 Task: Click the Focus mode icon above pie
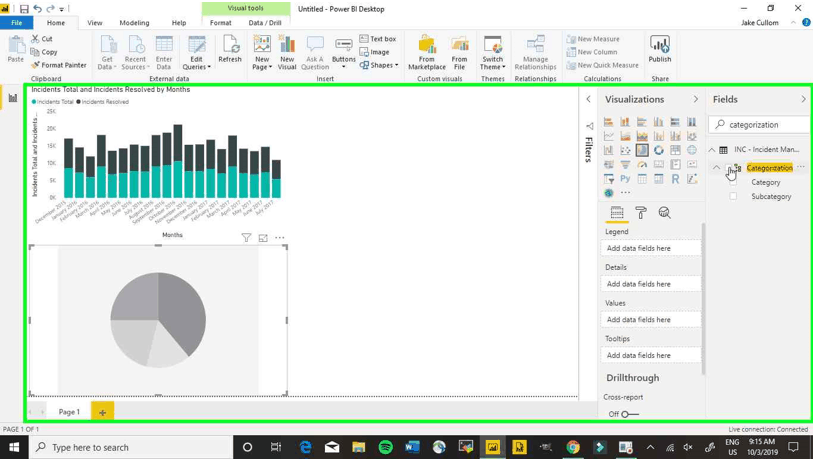click(x=263, y=238)
